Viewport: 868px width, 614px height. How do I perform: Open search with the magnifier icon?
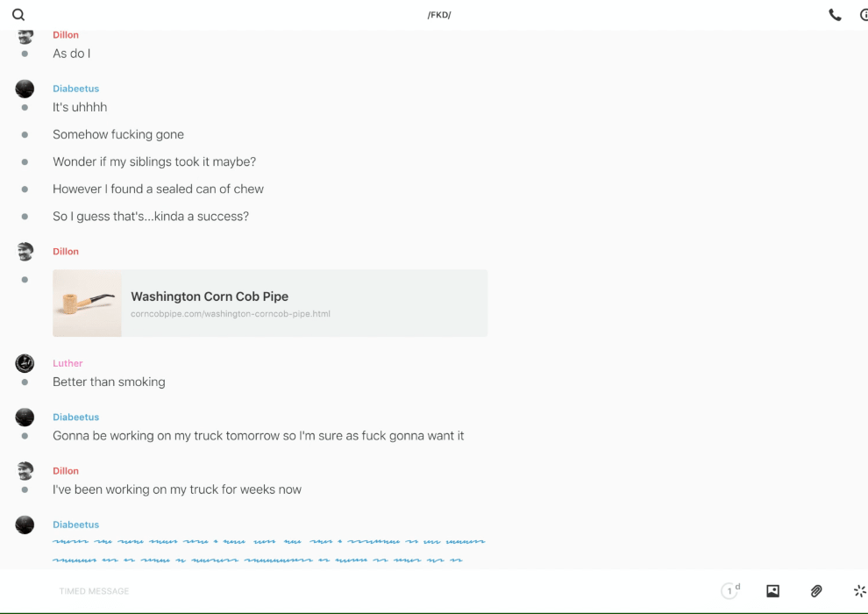(x=18, y=15)
